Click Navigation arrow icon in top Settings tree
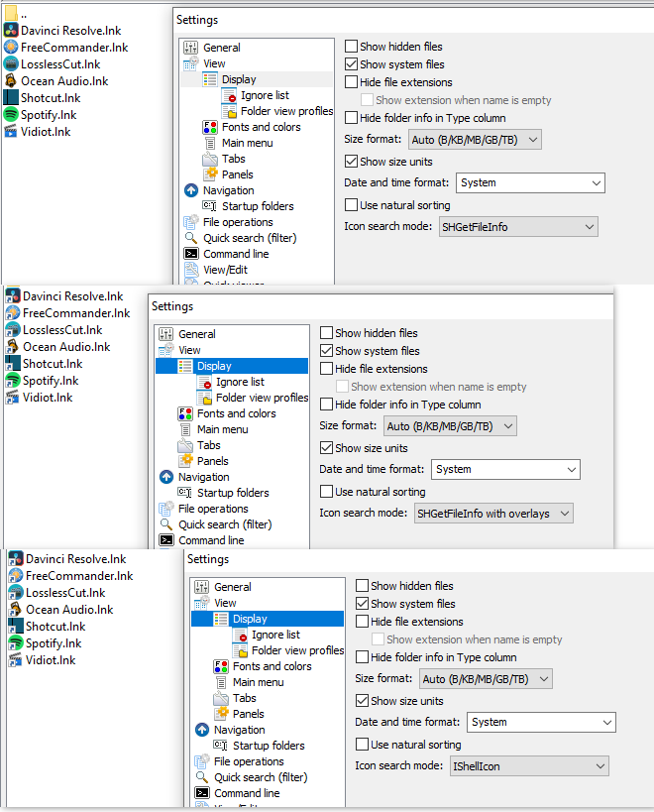 coord(191,190)
